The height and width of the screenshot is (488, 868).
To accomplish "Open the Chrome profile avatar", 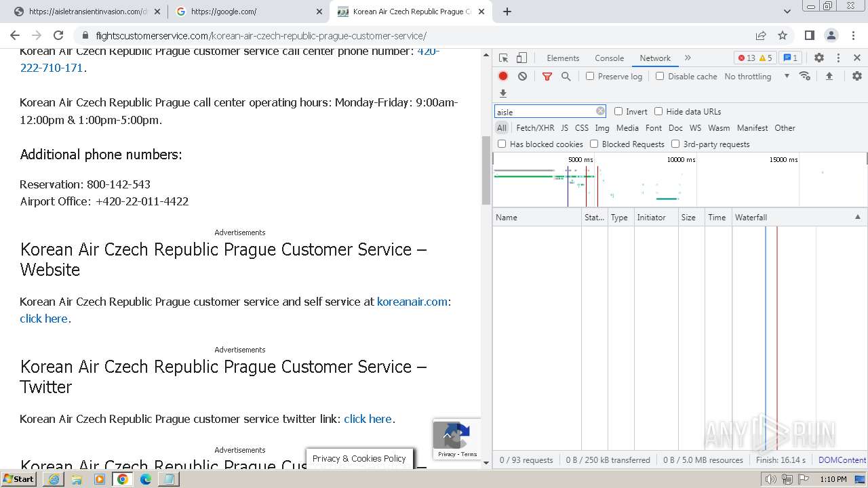I will coord(831,35).
